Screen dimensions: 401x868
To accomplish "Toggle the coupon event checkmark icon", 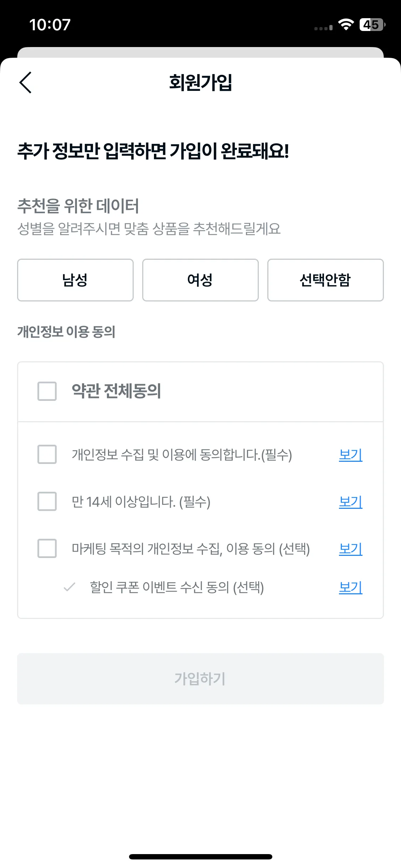I will click(x=69, y=587).
